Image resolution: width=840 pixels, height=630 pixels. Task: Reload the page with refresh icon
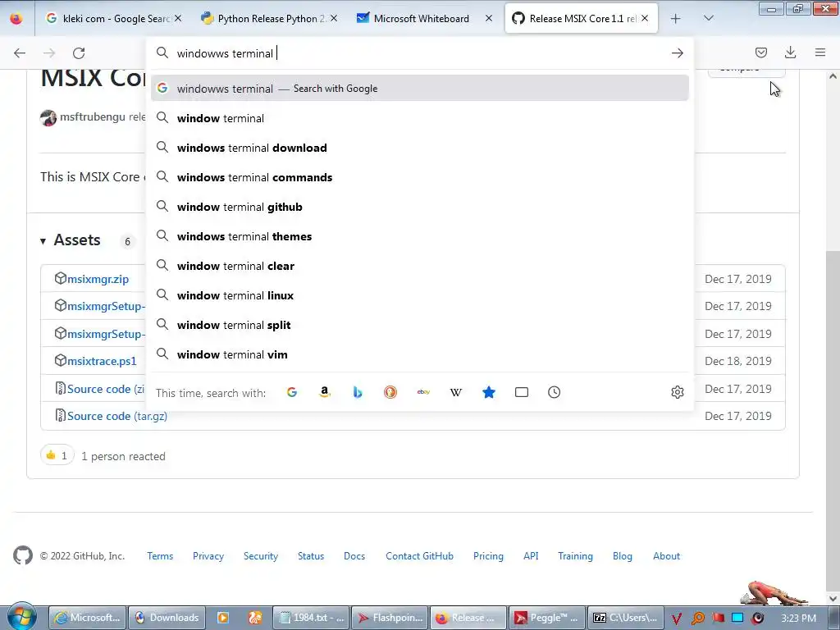(79, 53)
